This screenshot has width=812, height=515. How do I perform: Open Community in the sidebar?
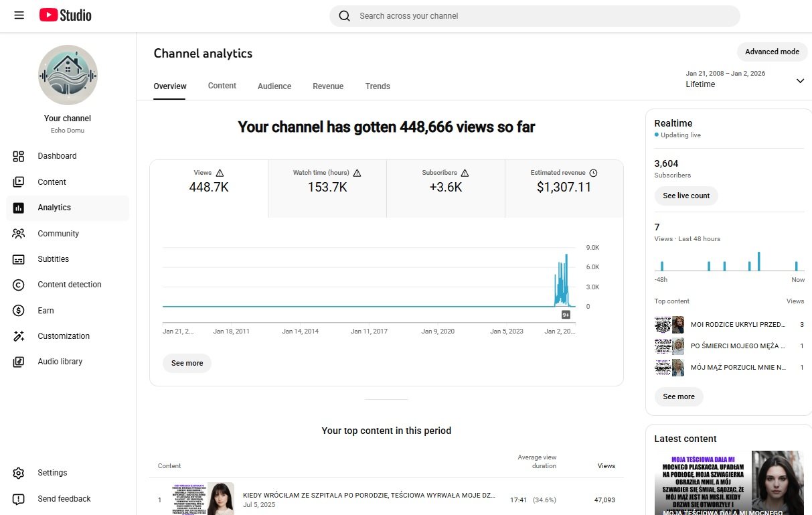(68, 234)
